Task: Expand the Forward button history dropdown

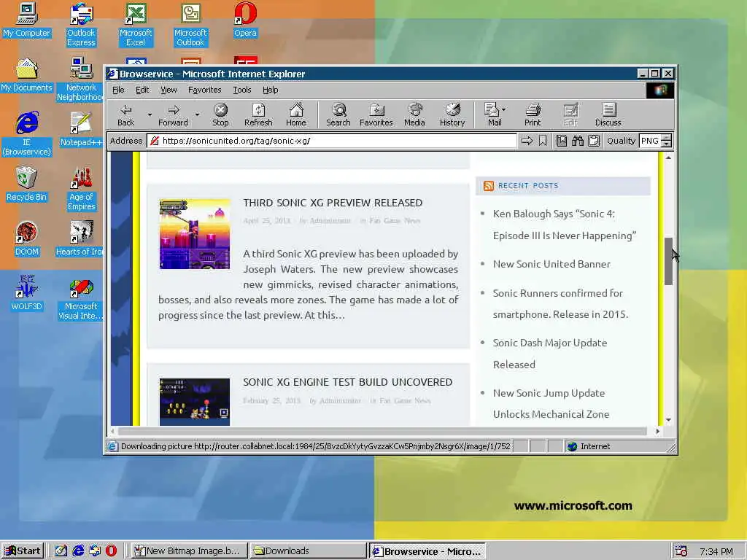Action: tap(197, 114)
